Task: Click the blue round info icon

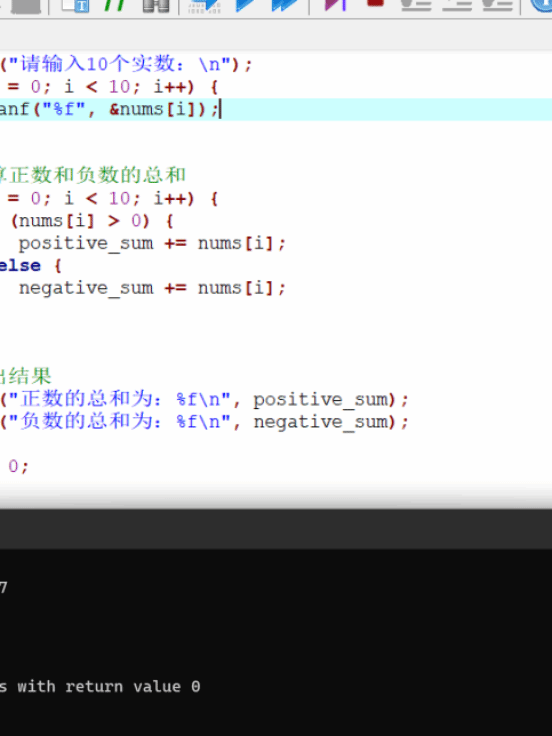Action: click(x=541, y=6)
